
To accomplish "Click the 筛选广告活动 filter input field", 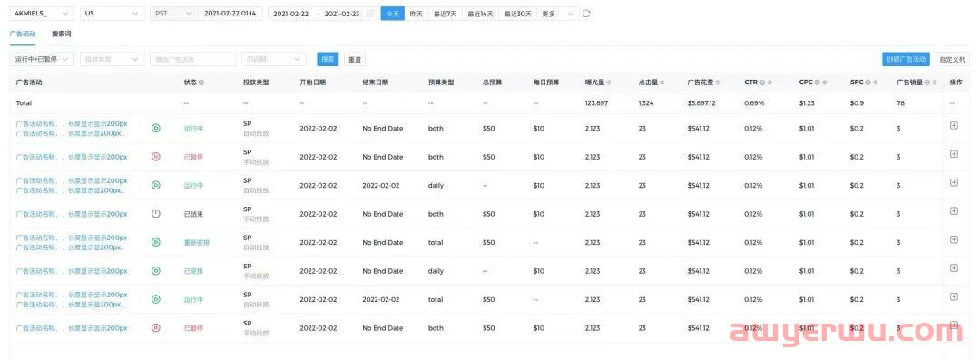I will click(192, 59).
